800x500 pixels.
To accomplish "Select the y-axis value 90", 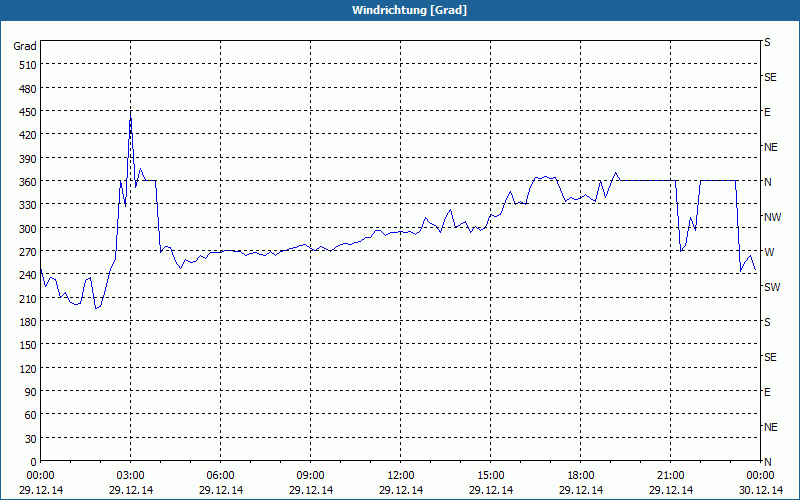I will (x=31, y=392).
